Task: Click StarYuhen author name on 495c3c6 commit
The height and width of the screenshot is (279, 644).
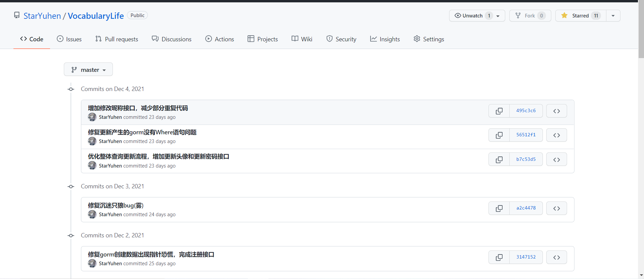Action: point(110,117)
